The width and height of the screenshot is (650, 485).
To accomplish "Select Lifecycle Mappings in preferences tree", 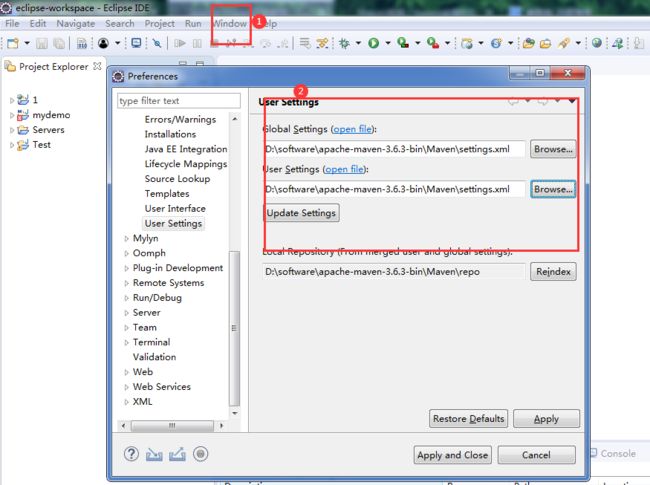I will 186,164.
